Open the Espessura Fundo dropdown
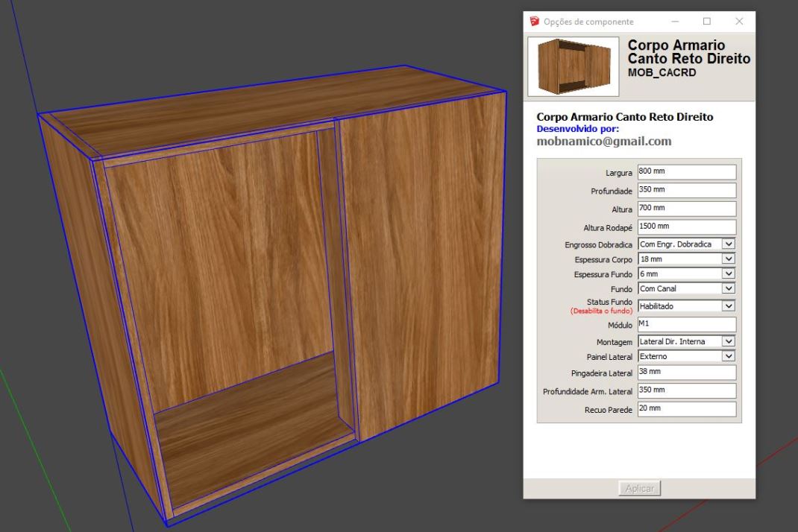Viewport: 798px width, 532px height. click(729, 274)
